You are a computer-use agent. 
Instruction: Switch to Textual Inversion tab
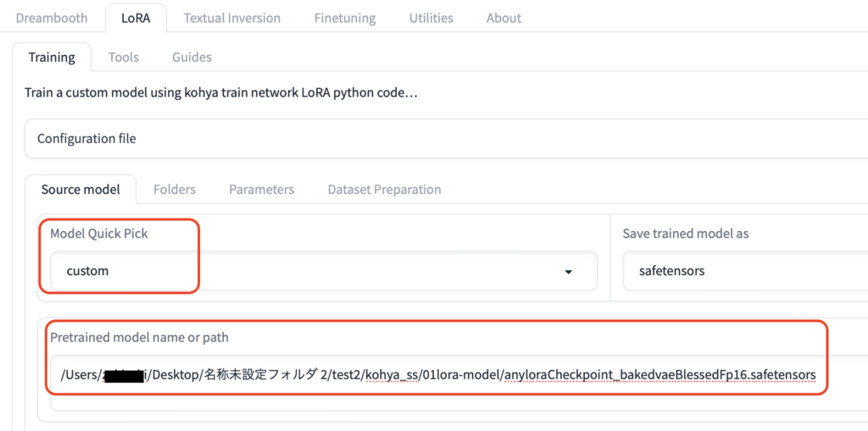pos(232,18)
